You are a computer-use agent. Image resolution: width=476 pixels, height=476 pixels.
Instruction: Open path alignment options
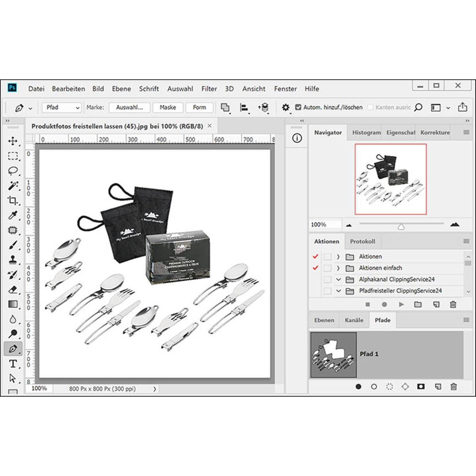tap(244, 107)
